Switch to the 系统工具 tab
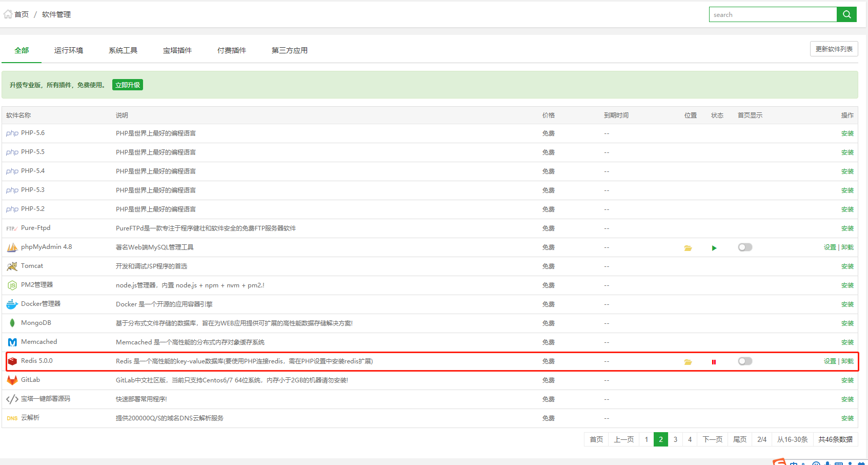The image size is (868, 465). pos(123,50)
